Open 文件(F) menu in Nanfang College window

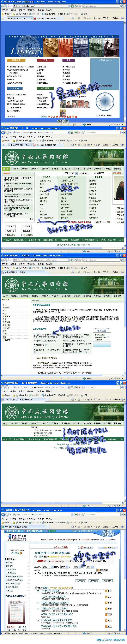click(5, 10)
